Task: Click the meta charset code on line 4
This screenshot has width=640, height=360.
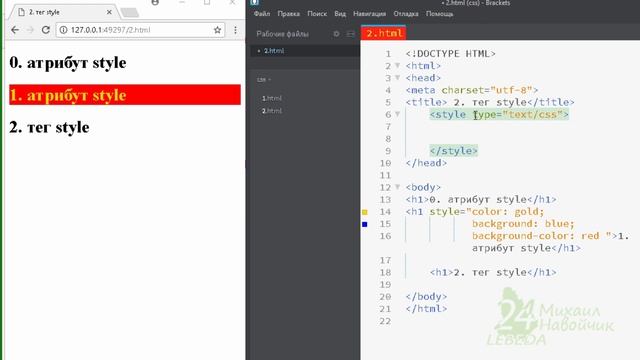Action: tap(472, 90)
